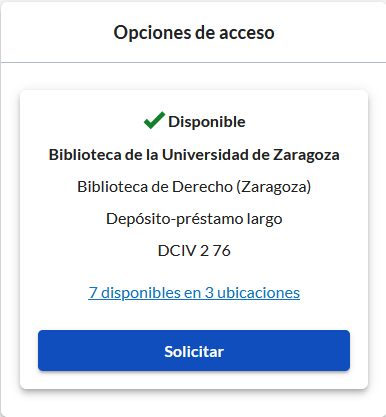This screenshot has height=417, width=386.
Task: Click the Disponible status label
Action: (x=207, y=122)
